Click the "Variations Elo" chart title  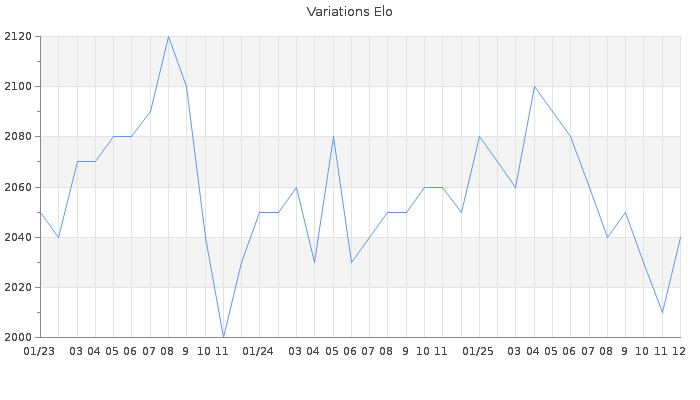349,12
